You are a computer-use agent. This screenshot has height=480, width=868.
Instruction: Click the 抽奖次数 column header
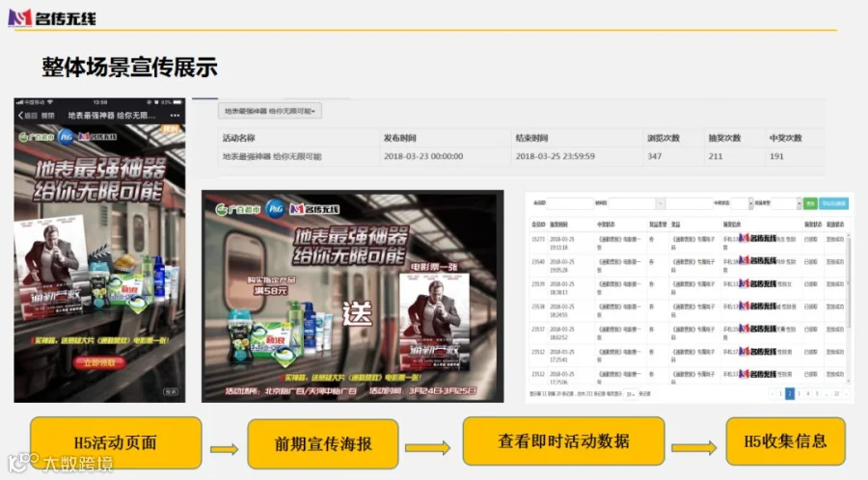coord(724,138)
